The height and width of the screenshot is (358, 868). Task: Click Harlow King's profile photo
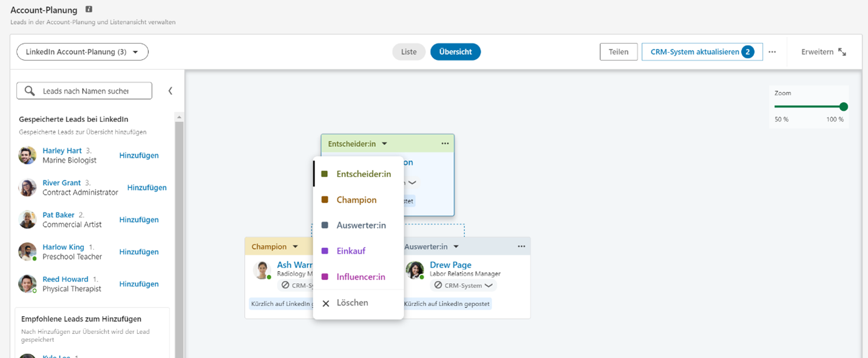pos(27,252)
